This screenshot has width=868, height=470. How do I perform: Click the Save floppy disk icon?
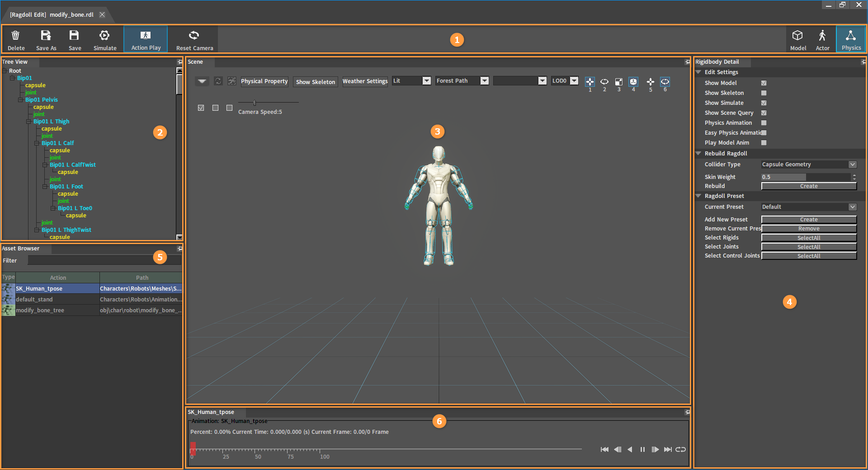click(x=74, y=35)
